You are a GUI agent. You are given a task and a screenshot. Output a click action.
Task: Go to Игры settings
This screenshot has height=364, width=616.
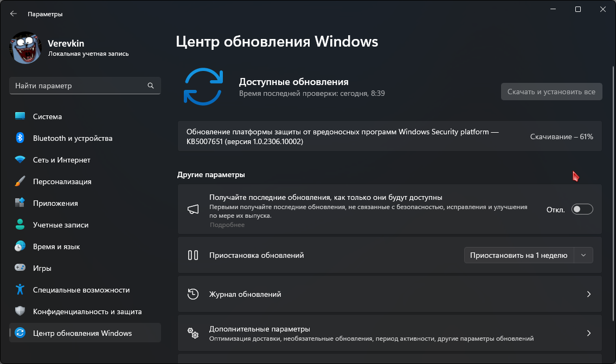[x=85, y=268]
